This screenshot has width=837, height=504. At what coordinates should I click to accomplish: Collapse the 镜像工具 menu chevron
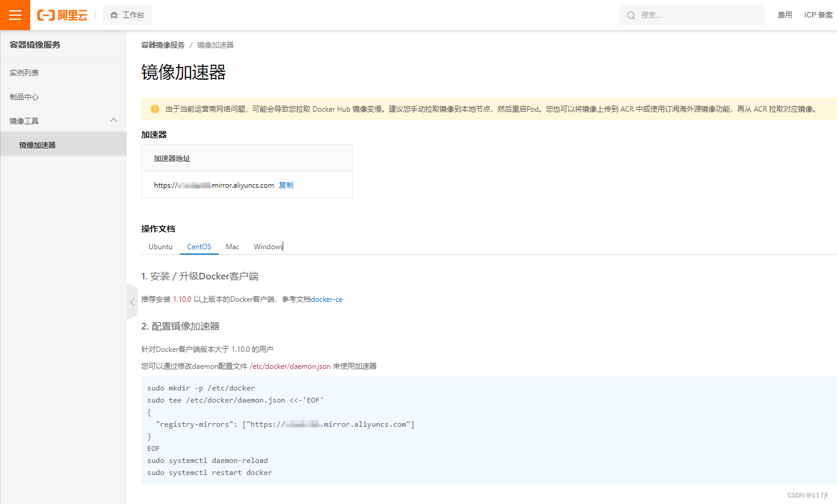click(114, 121)
